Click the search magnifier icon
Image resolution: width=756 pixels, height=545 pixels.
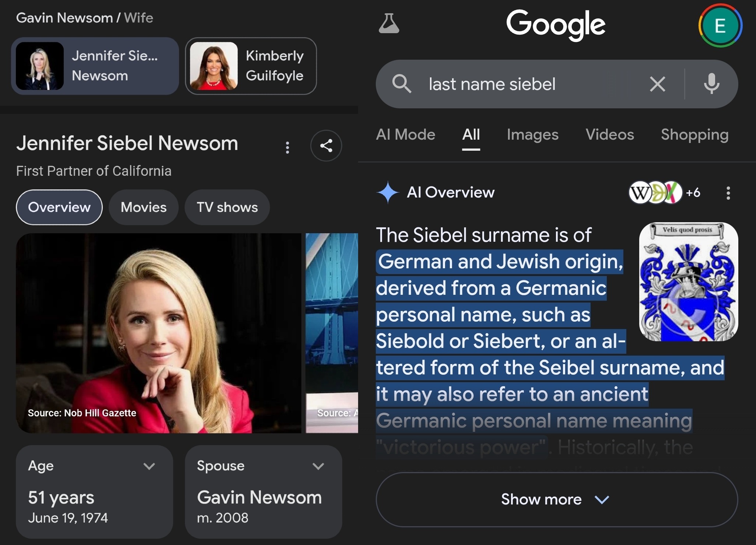tap(402, 84)
